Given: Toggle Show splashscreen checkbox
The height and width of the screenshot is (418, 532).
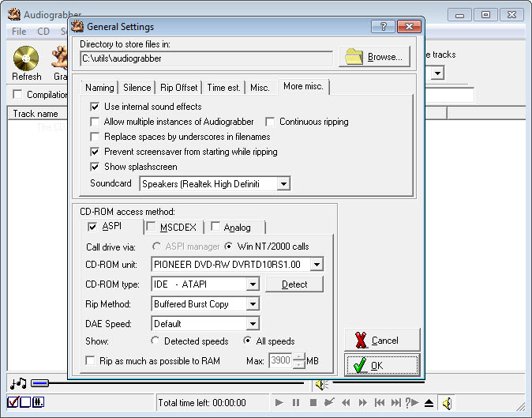Looking at the screenshot, I should point(95,167).
